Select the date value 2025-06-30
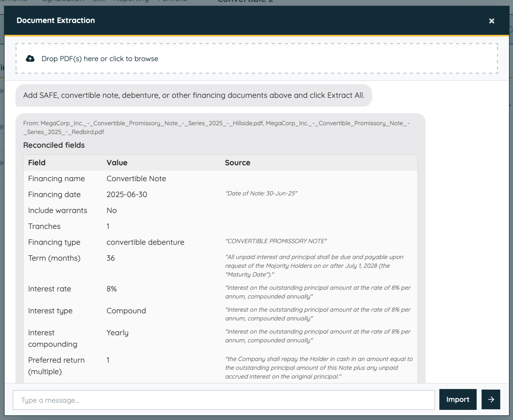 127,194
